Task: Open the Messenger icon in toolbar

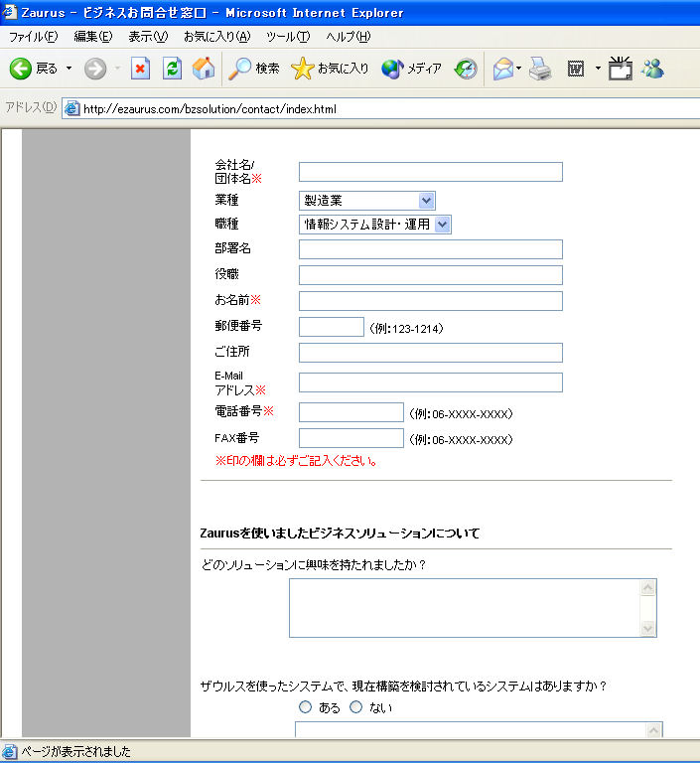Action: [x=652, y=69]
